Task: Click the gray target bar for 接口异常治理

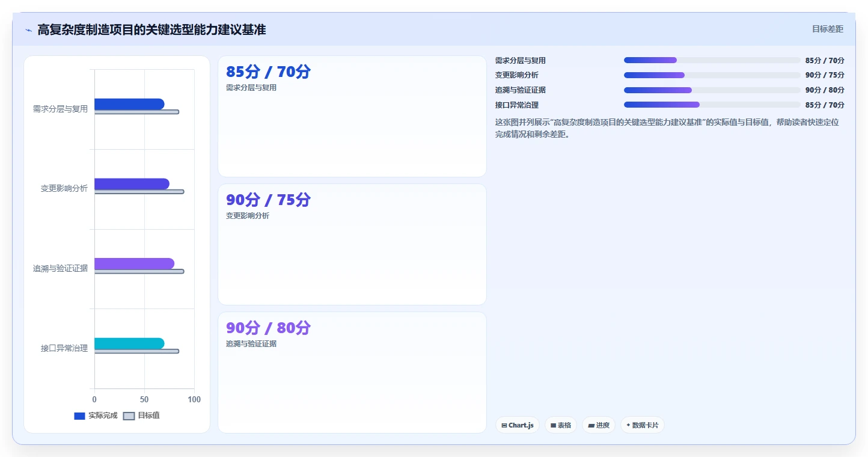Action: point(136,351)
